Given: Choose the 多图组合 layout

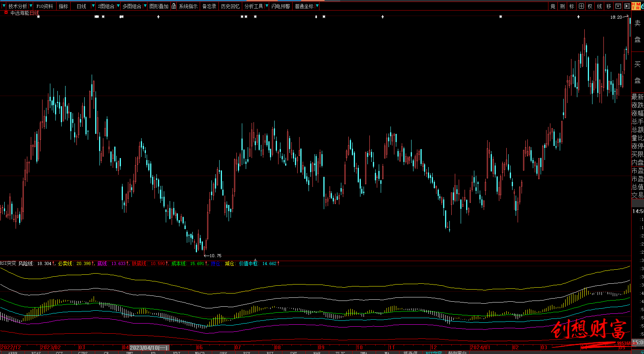Looking at the screenshot, I should 132,6.
